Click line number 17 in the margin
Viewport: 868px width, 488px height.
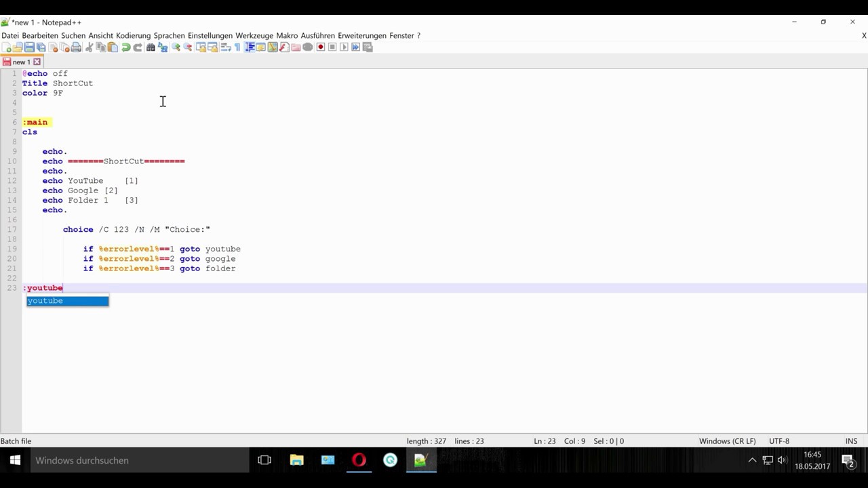[x=12, y=229]
